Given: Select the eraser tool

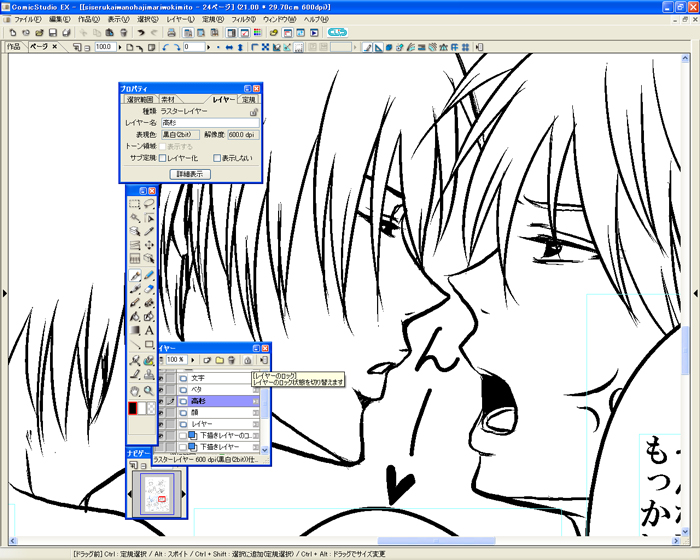Looking at the screenshot, I should (x=149, y=289).
